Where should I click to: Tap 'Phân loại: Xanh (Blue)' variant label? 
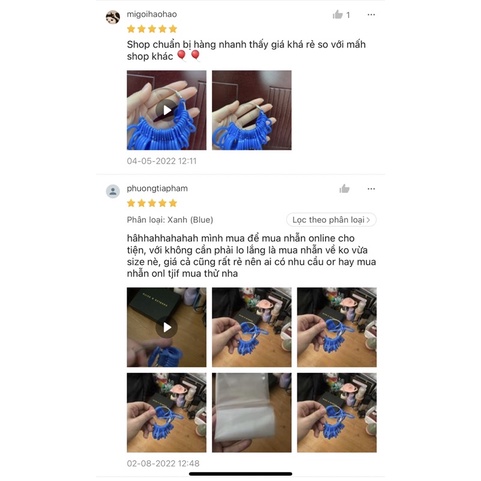170,220
